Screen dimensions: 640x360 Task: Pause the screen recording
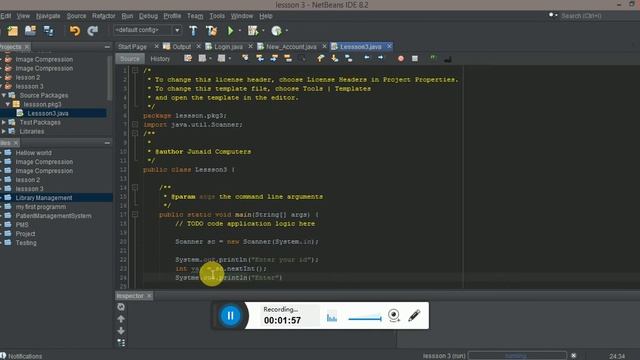point(230,316)
